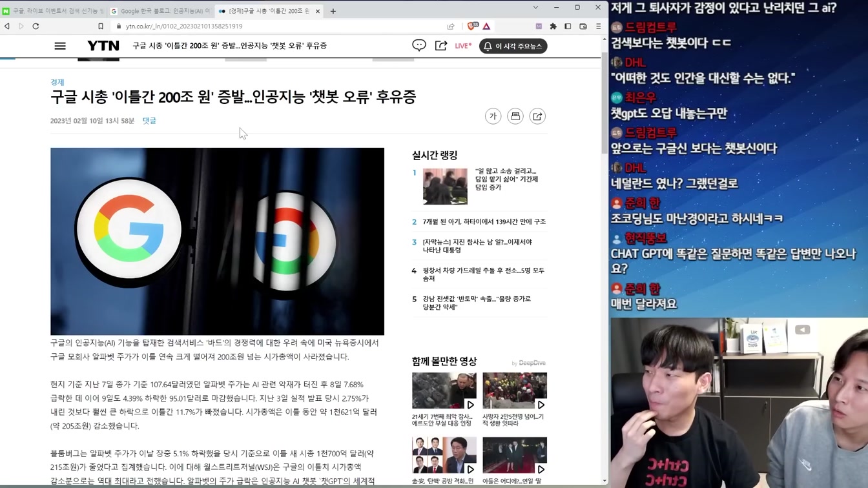The height and width of the screenshot is (488, 868).
Task: Open a new browser tab
Action: 333,11
